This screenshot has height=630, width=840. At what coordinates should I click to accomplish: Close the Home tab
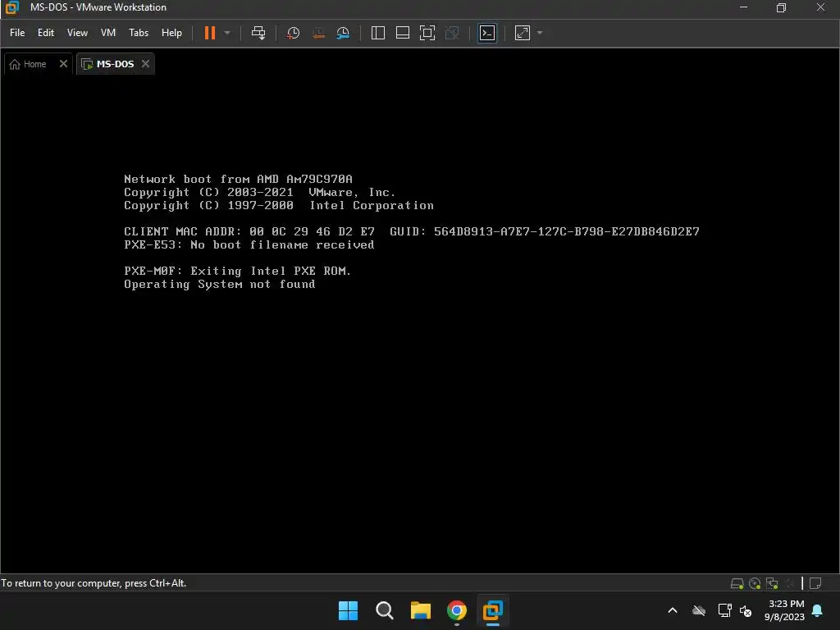point(63,64)
